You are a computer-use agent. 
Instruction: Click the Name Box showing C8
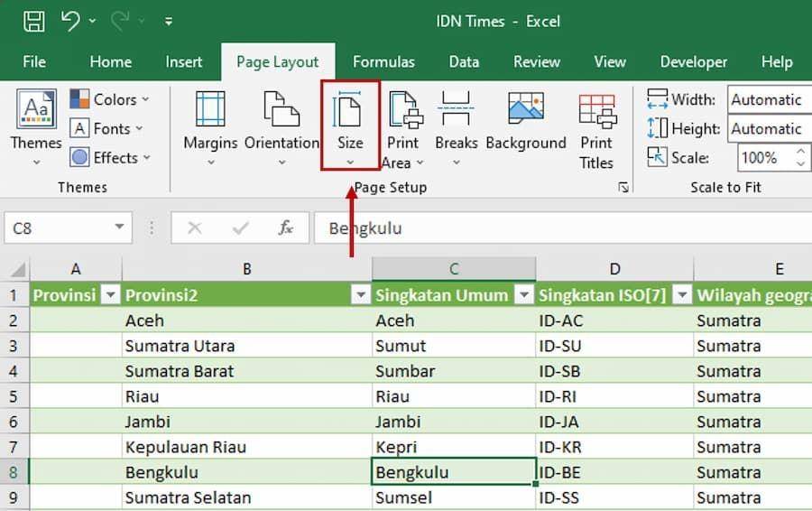[57, 228]
